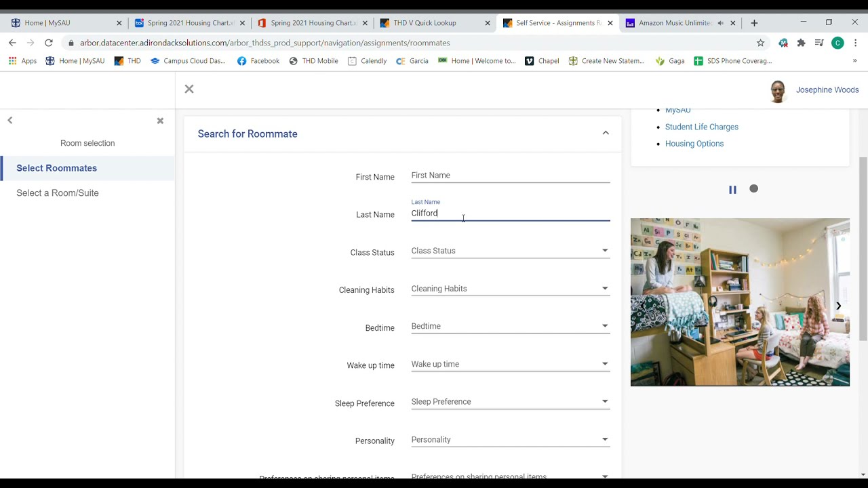Open the media control icon in toolbar
This screenshot has width=868, height=488.
[819, 43]
